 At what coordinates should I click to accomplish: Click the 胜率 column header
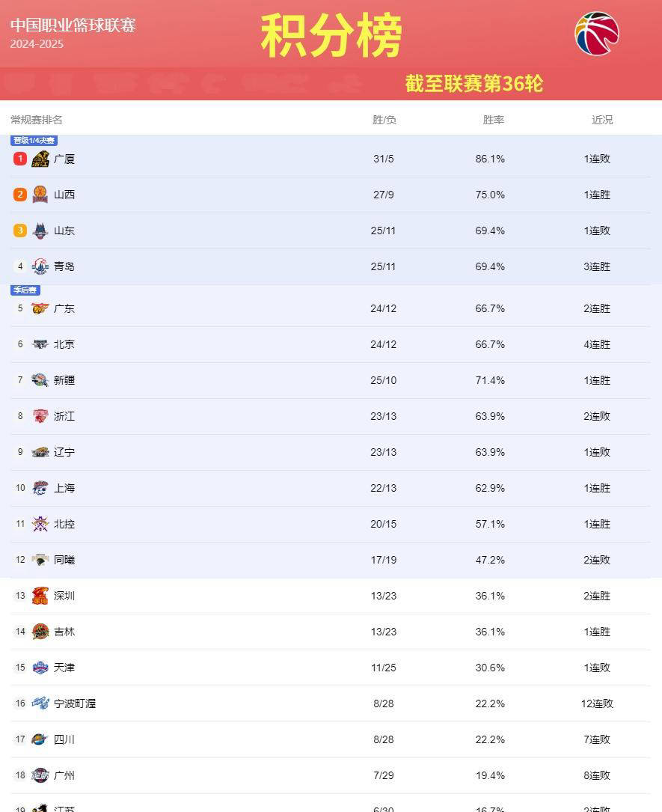point(494,119)
